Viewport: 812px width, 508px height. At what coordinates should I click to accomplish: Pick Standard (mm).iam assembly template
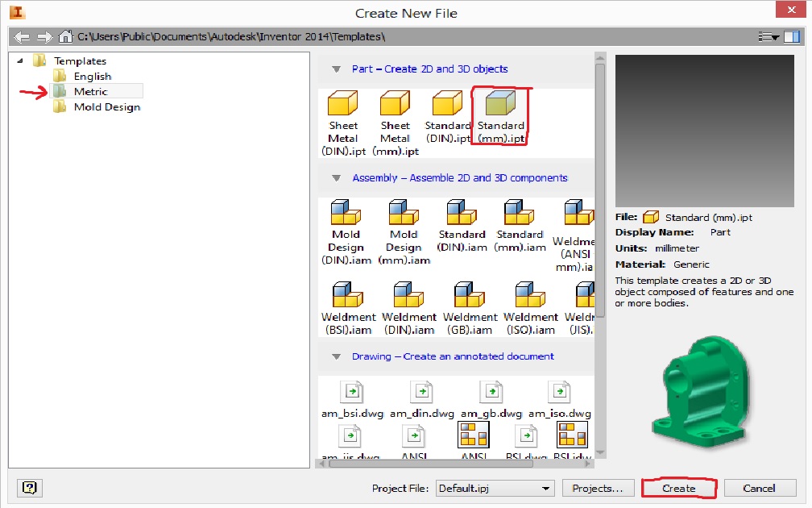pyautogui.click(x=520, y=226)
